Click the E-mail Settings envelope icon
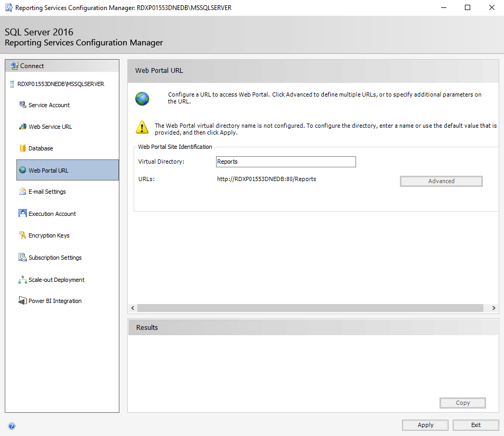The image size is (504, 436). [x=23, y=192]
